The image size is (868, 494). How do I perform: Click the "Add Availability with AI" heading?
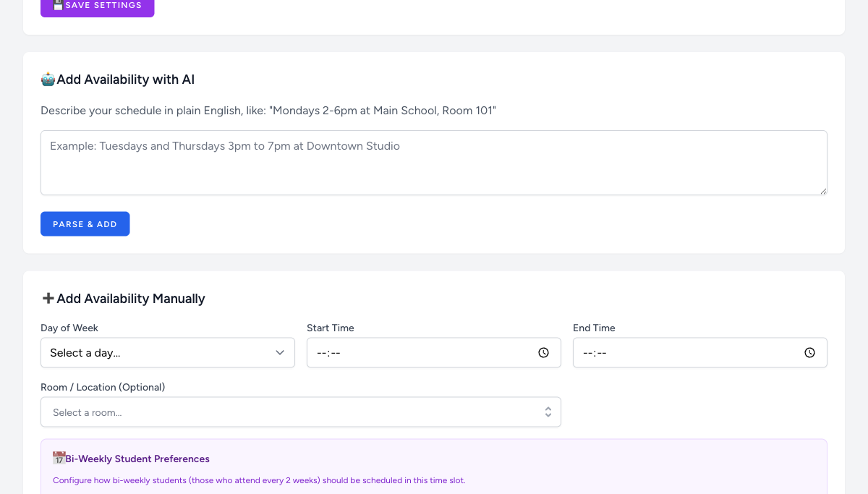(x=125, y=80)
